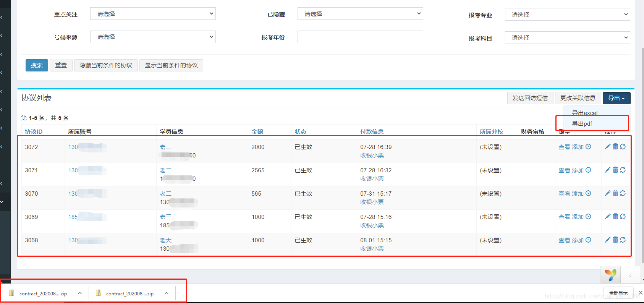Refresh agreement 3070 with sync icon
The image size is (644, 303).
[623, 193]
